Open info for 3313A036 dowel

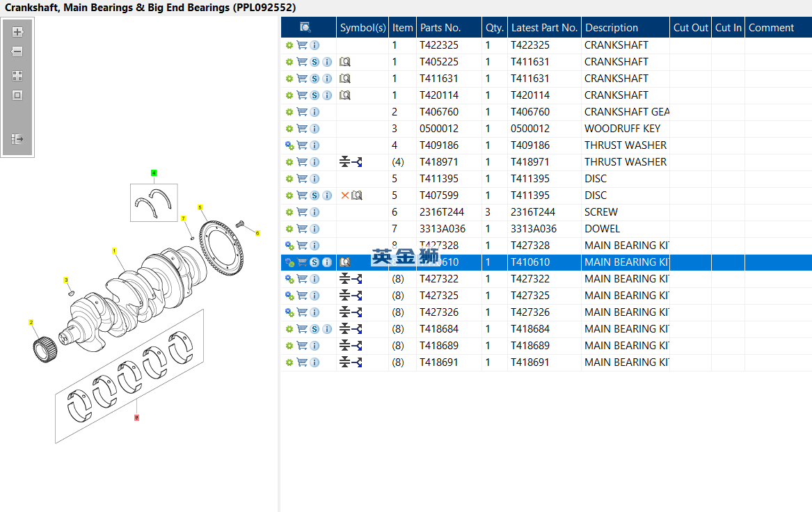315,229
